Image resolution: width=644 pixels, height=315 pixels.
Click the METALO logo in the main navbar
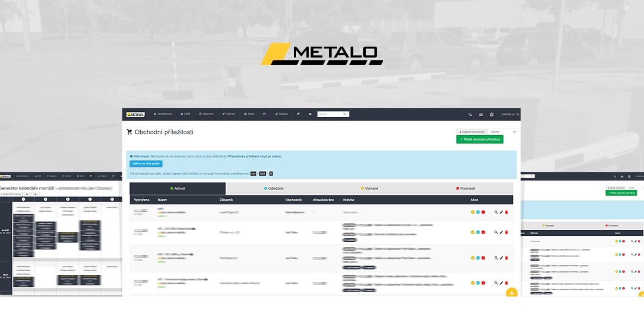(135, 114)
